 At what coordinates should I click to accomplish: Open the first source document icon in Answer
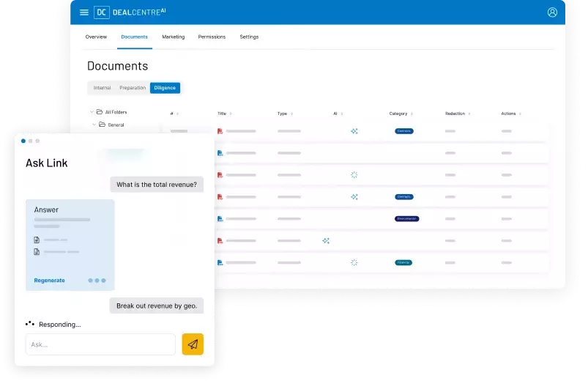37,240
